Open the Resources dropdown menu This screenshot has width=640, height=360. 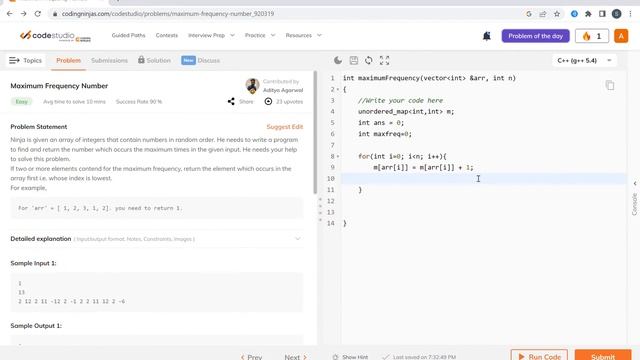point(303,36)
